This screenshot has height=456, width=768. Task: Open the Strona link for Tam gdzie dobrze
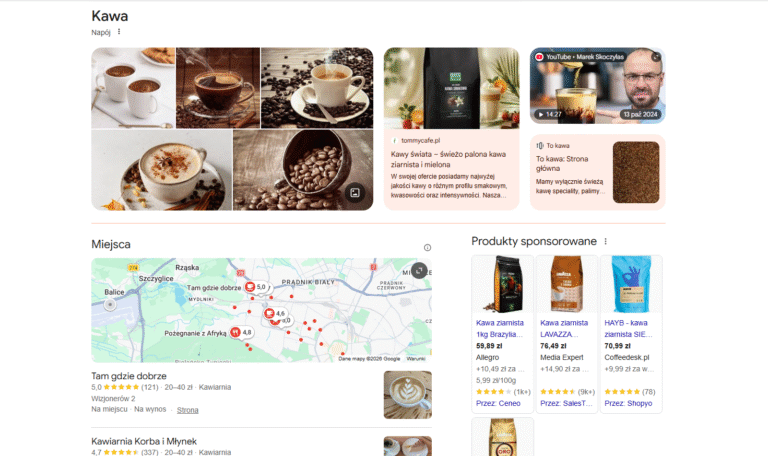click(188, 410)
